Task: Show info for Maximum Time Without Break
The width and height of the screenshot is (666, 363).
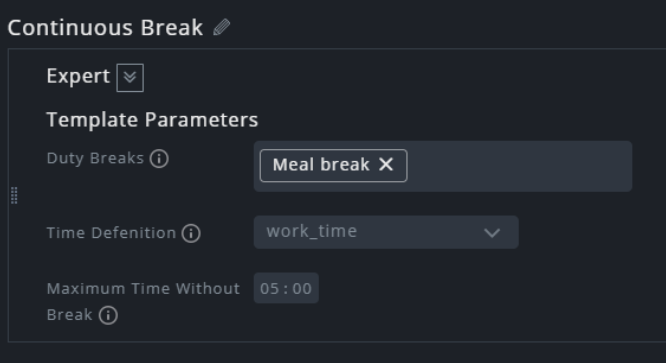Action: [108, 315]
